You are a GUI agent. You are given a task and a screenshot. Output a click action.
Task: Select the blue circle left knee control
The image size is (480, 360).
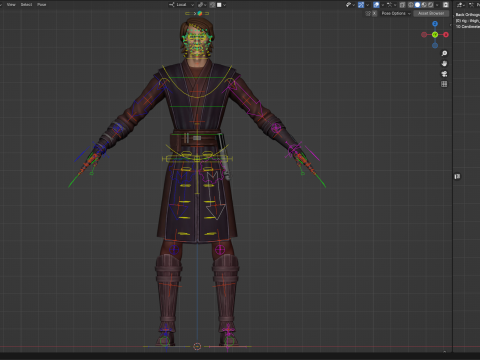(174, 249)
